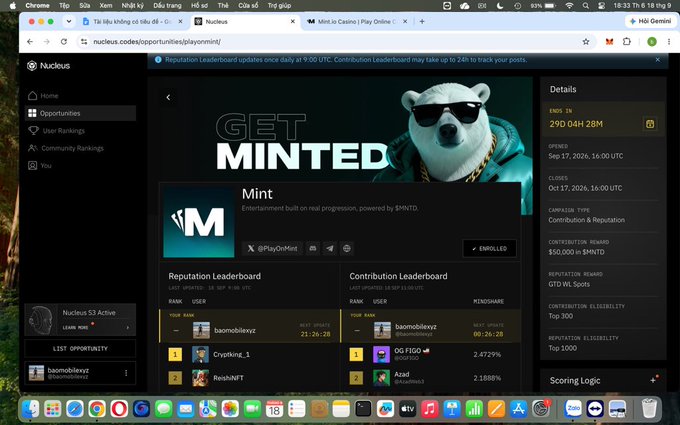This screenshot has height=425, width=680.
Task: Reload the current page
Action: point(64,42)
